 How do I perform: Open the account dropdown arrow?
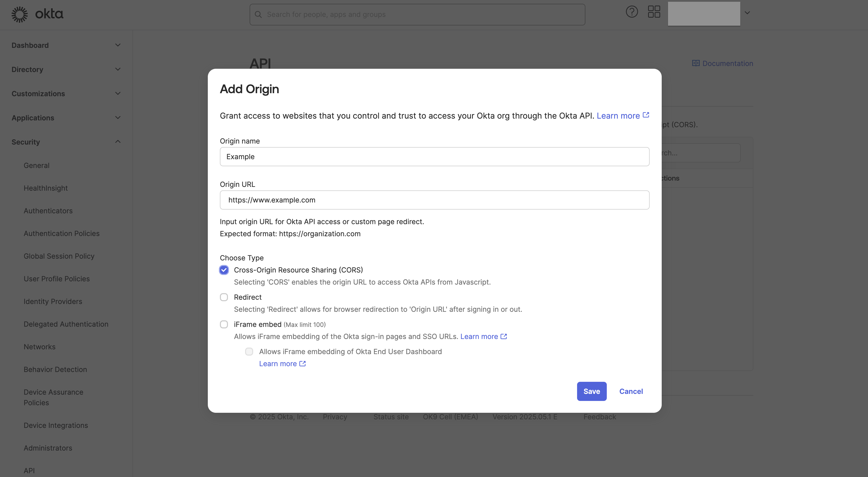tap(747, 13)
